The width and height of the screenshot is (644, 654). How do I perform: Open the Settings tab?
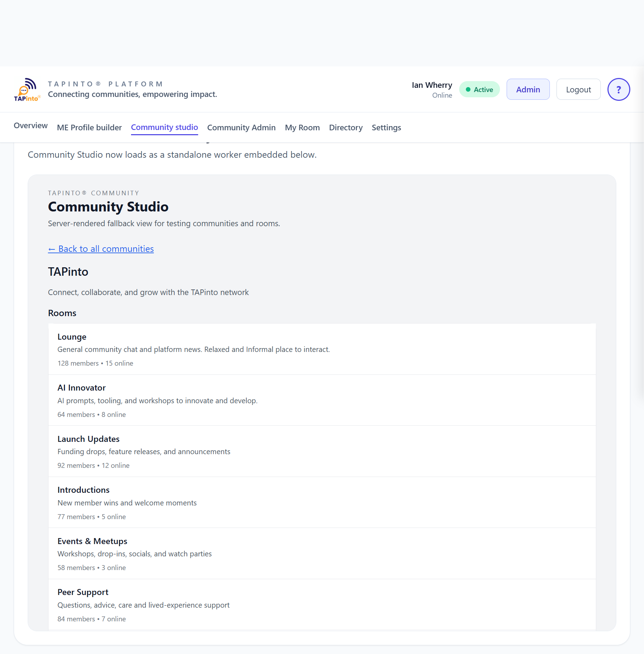click(x=386, y=127)
